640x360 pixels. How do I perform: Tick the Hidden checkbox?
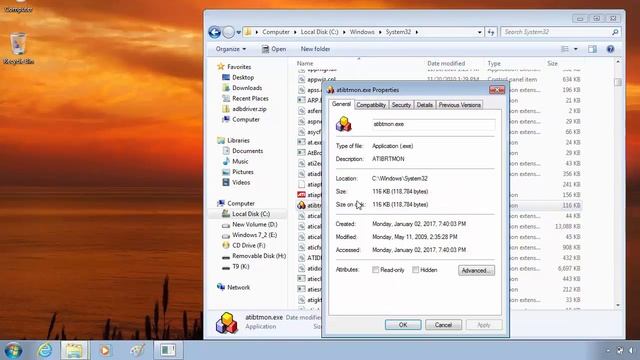click(415, 270)
